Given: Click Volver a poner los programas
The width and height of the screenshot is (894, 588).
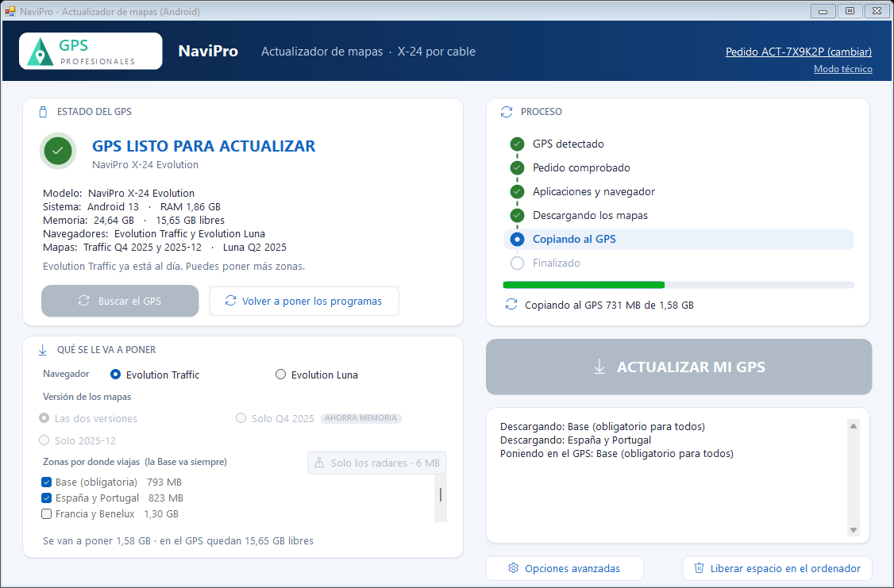Looking at the screenshot, I should point(304,301).
